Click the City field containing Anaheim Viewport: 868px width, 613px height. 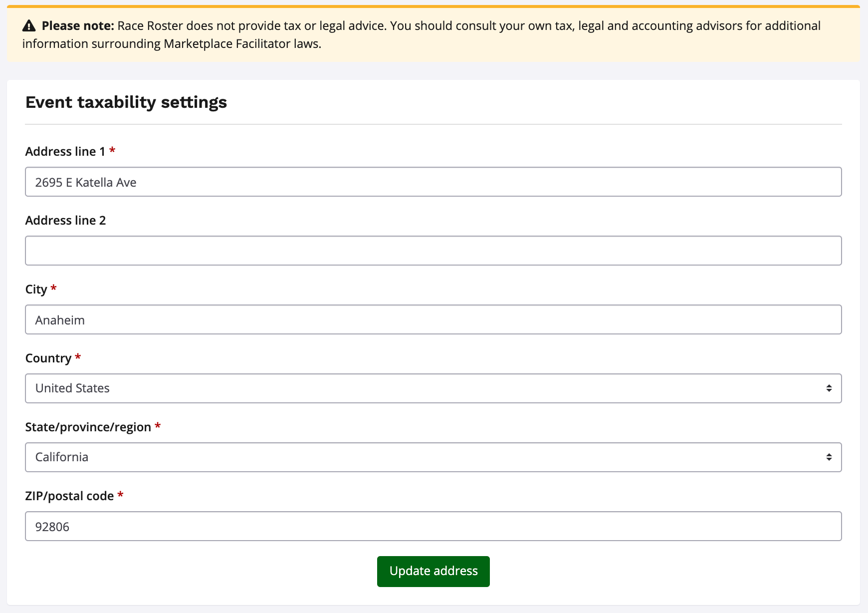point(433,320)
